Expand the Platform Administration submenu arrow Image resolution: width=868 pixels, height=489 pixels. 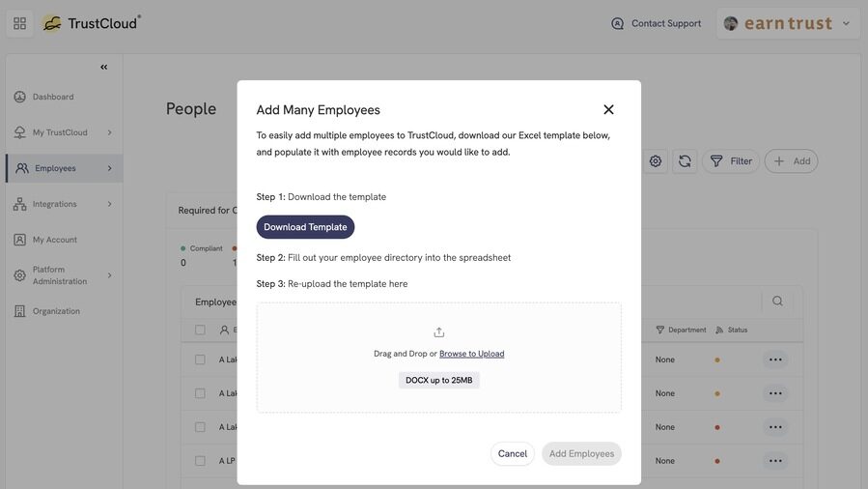point(110,275)
